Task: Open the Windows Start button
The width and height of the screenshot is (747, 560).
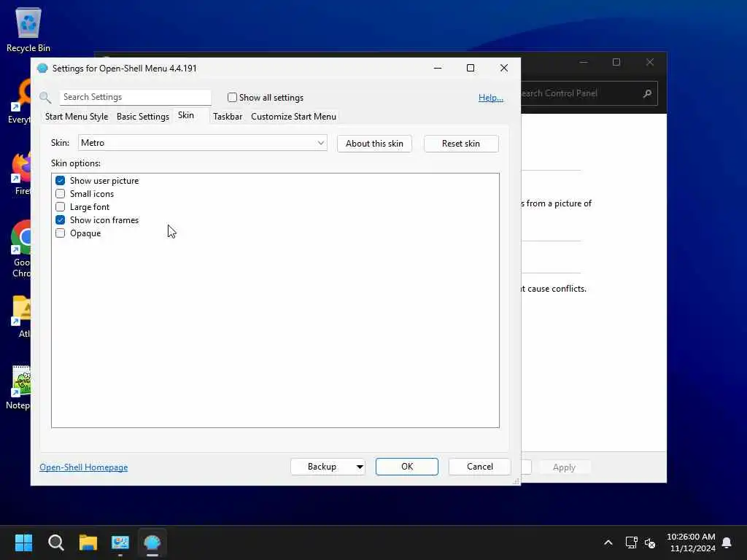Action: point(23,542)
